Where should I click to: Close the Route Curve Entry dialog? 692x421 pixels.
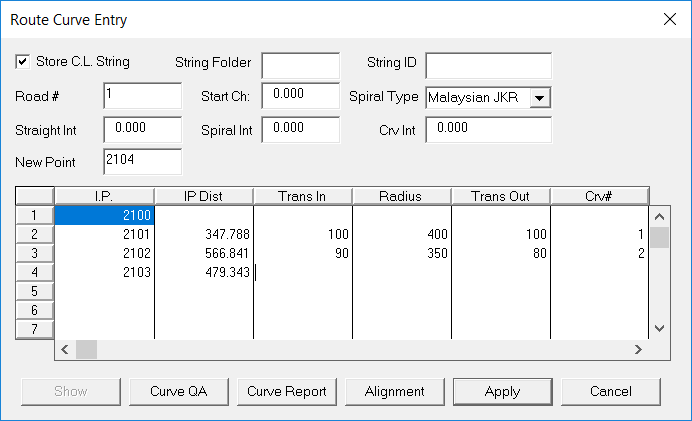tap(669, 19)
